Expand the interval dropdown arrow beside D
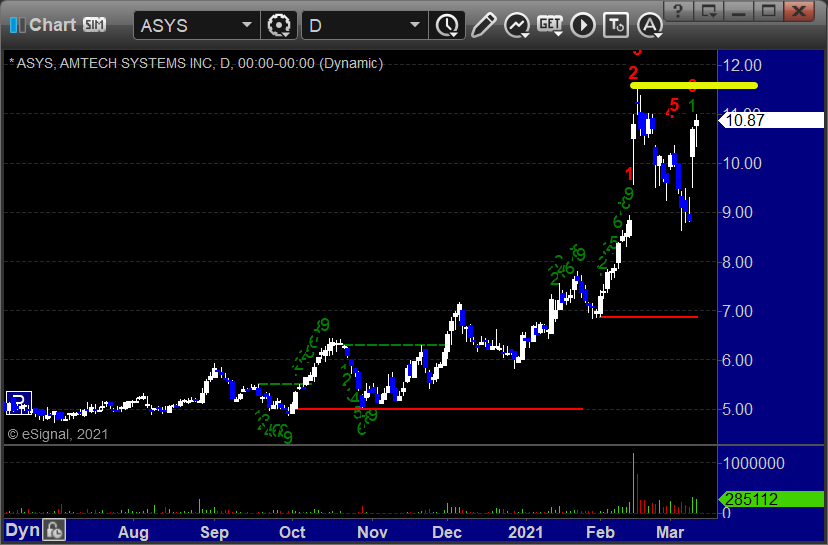Image resolution: width=828 pixels, height=545 pixels. [x=415, y=25]
